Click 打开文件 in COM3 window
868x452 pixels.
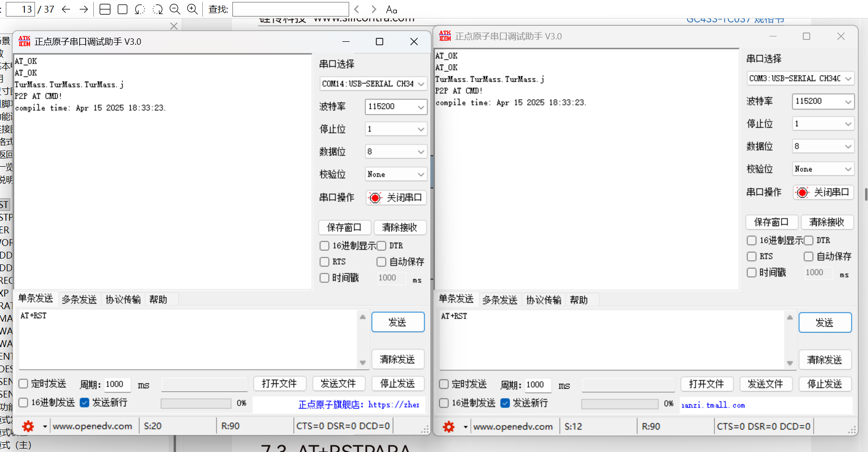click(707, 384)
